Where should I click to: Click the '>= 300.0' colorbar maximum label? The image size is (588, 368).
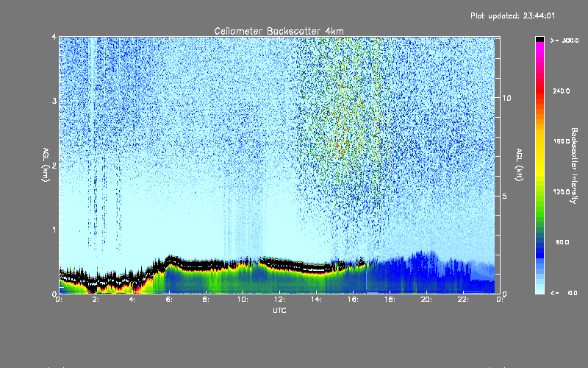564,40
